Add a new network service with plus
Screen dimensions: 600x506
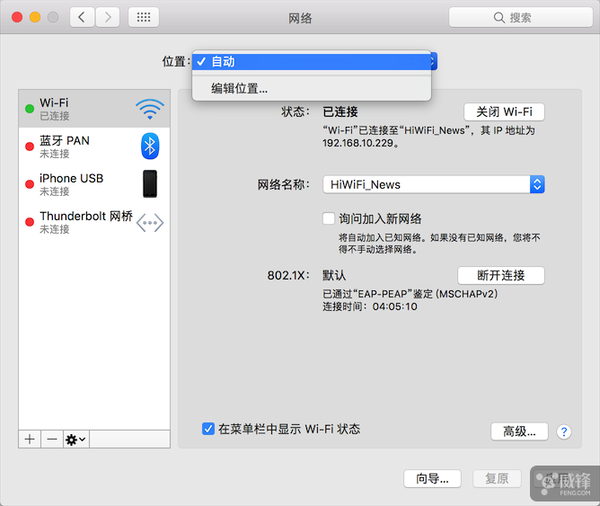pyautogui.click(x=29, y=439)
